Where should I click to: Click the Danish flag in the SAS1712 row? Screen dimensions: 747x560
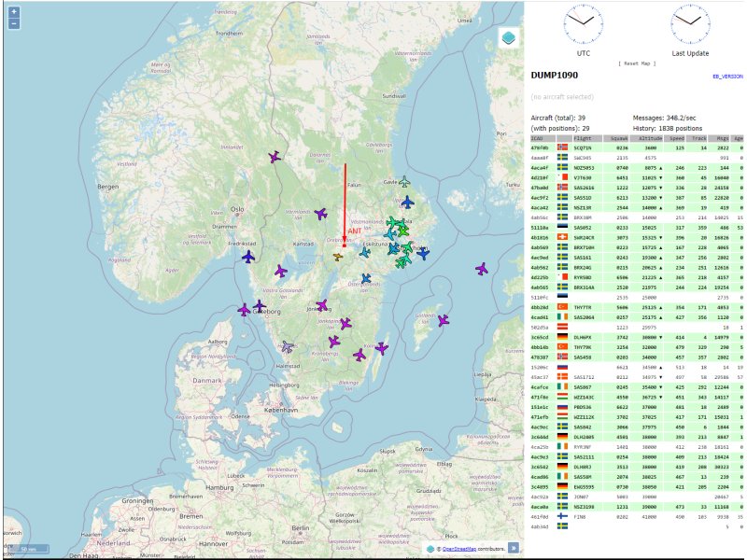[562, 377]
